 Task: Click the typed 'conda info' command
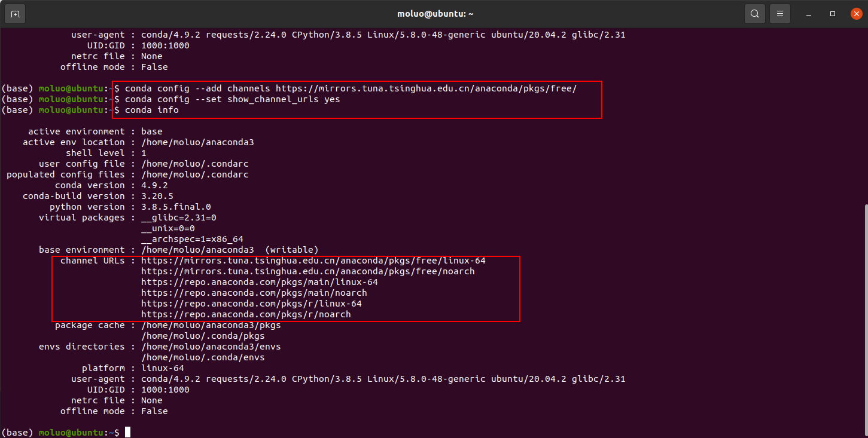[152, 110]
